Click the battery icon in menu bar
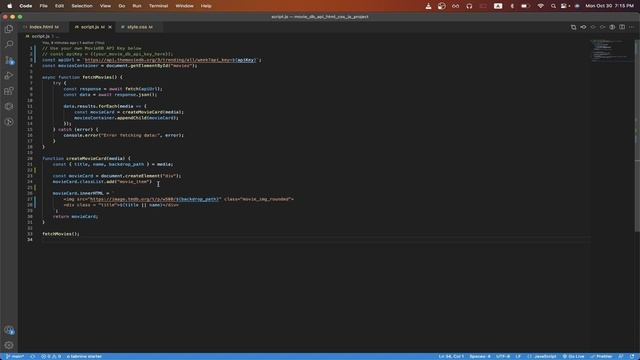This screenshot has height=360, width=640. tap(525, 6)
